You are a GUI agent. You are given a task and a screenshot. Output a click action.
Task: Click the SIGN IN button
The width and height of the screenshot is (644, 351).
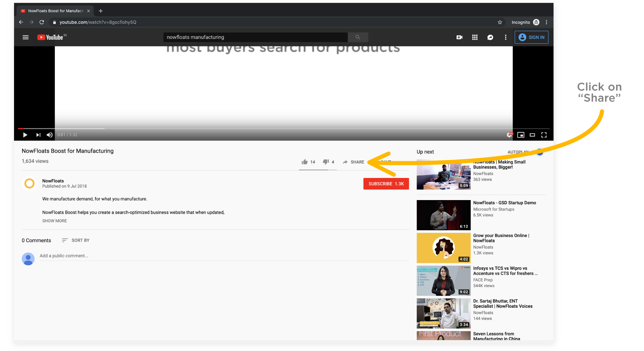point(531,37)
